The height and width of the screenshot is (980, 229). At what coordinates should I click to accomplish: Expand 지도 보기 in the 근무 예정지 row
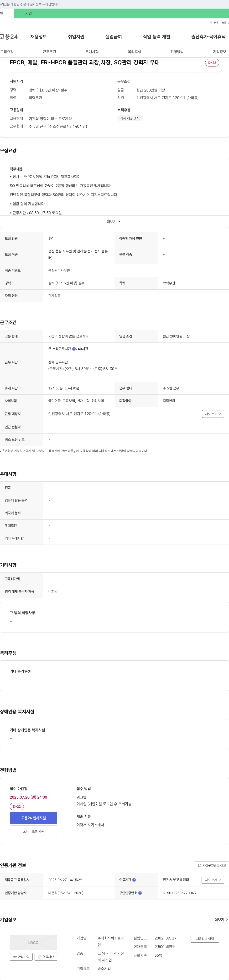coord(213,414)
